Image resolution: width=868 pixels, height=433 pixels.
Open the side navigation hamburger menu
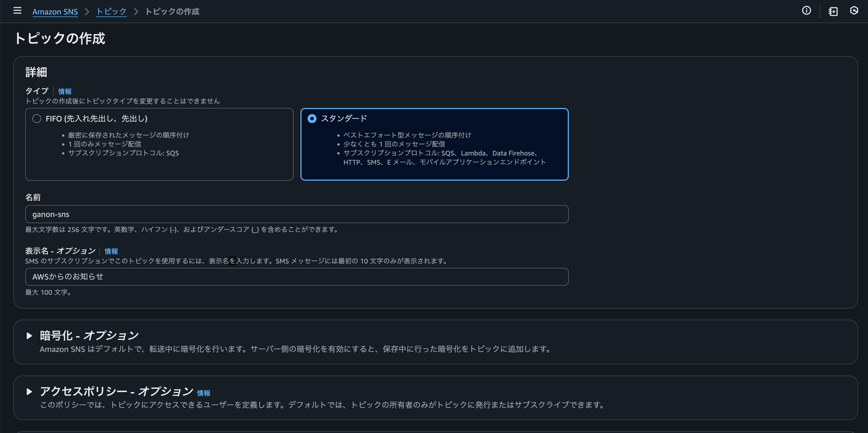point(17,11)
